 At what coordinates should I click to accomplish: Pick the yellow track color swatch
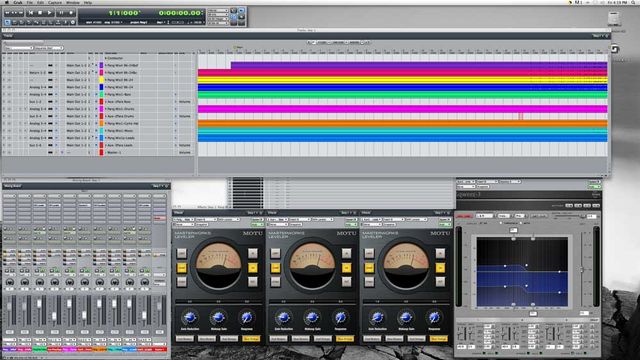101,80
